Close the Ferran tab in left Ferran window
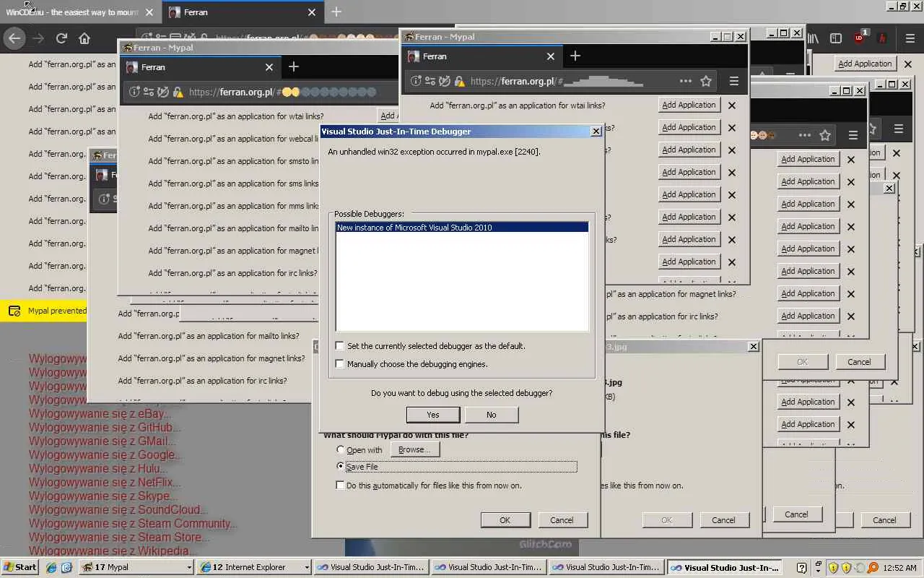 269,66
